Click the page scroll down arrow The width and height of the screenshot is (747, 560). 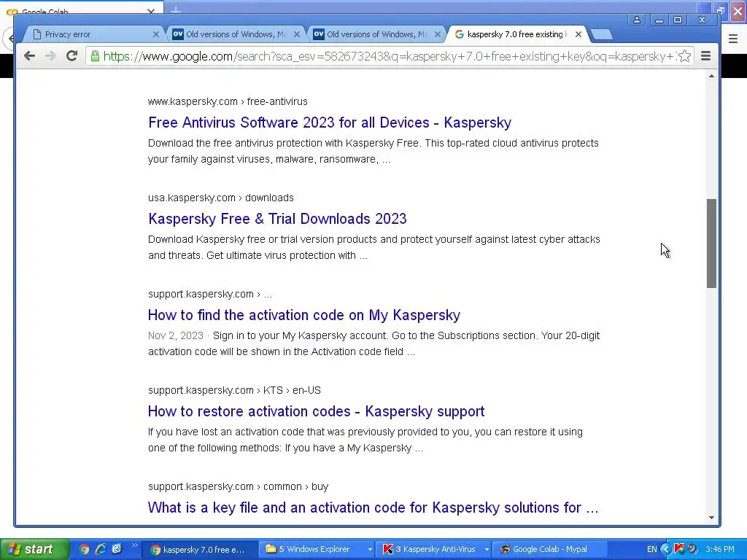click(x=711, y=518)
